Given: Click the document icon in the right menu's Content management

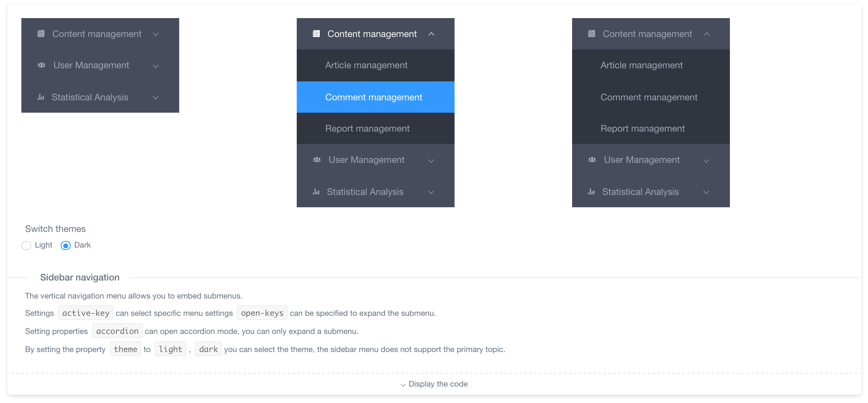Looking at the screenshot, I should pyautogui.click(x=591, y=34).
